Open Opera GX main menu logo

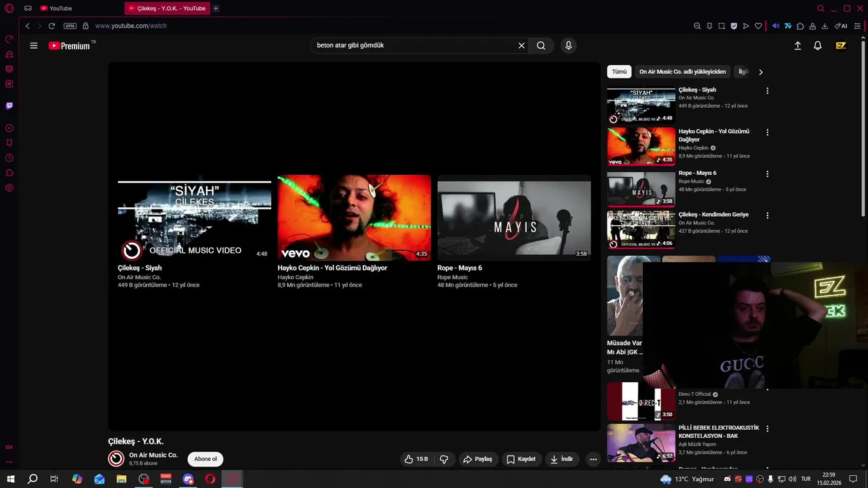(x=9, y=8)
